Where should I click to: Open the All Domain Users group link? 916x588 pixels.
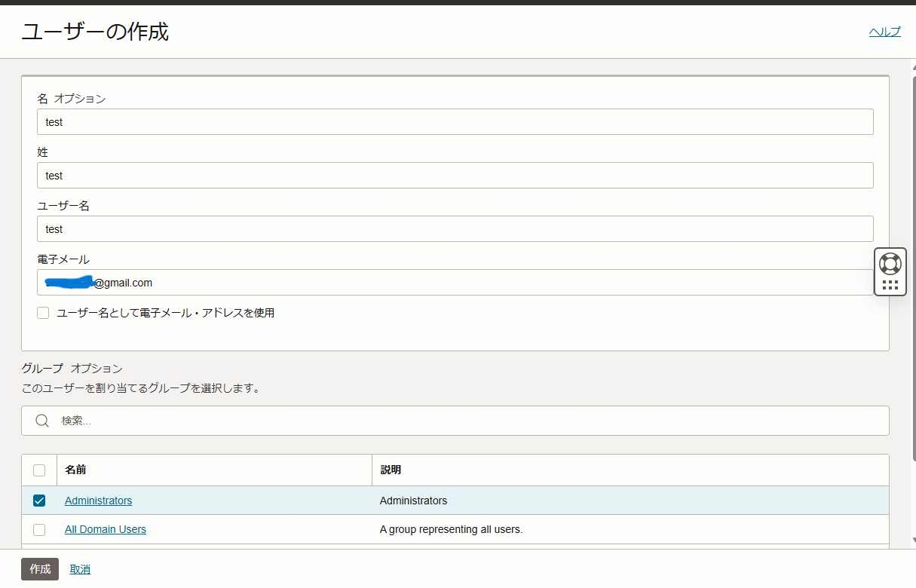coord(105,529)
